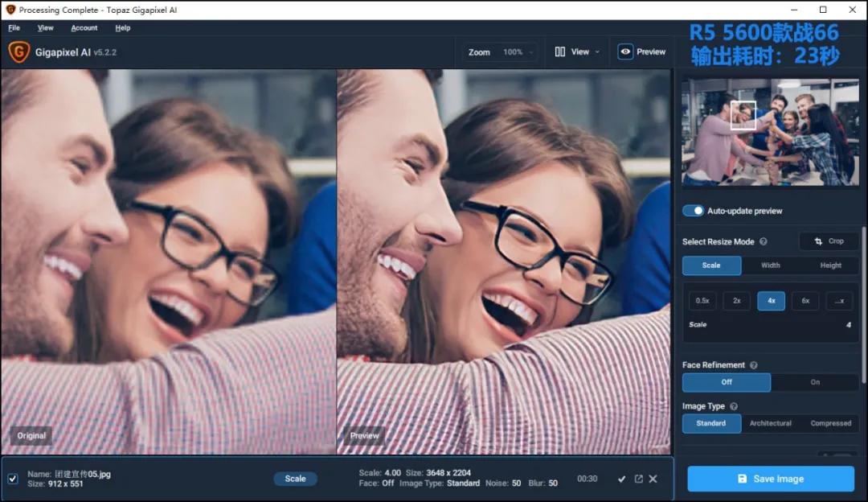The image size is (868, 502).
Task: Click the Gigapixel AI logo icon
Action: [x=18, y=52]
